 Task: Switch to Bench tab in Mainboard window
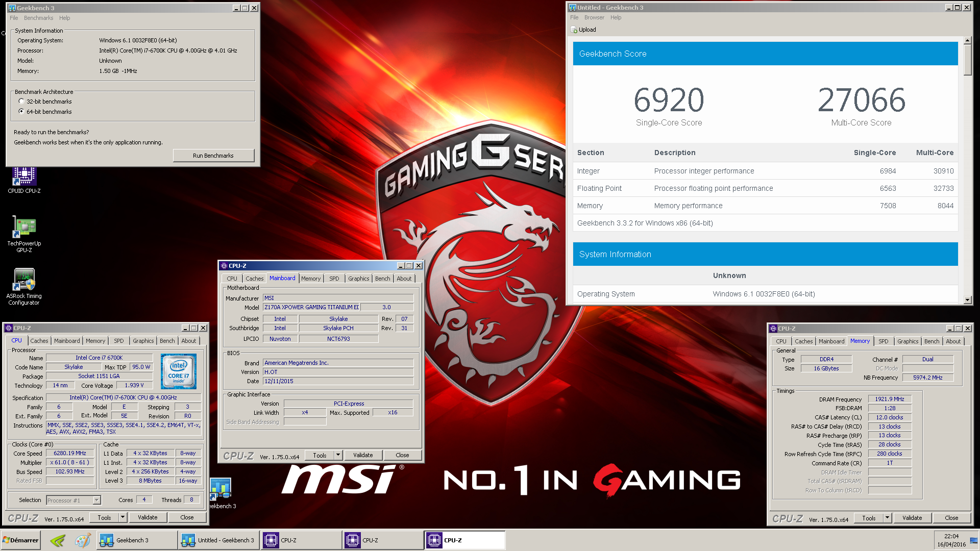[x=383, y=279]
